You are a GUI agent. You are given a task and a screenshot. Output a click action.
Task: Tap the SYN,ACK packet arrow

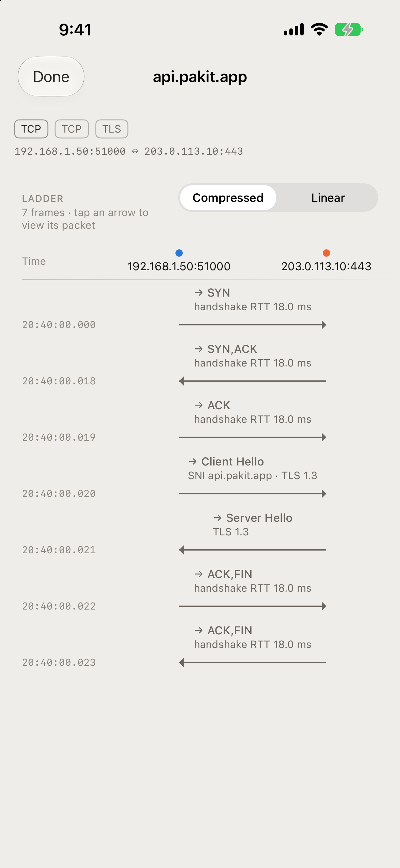(x=253, y=381)
